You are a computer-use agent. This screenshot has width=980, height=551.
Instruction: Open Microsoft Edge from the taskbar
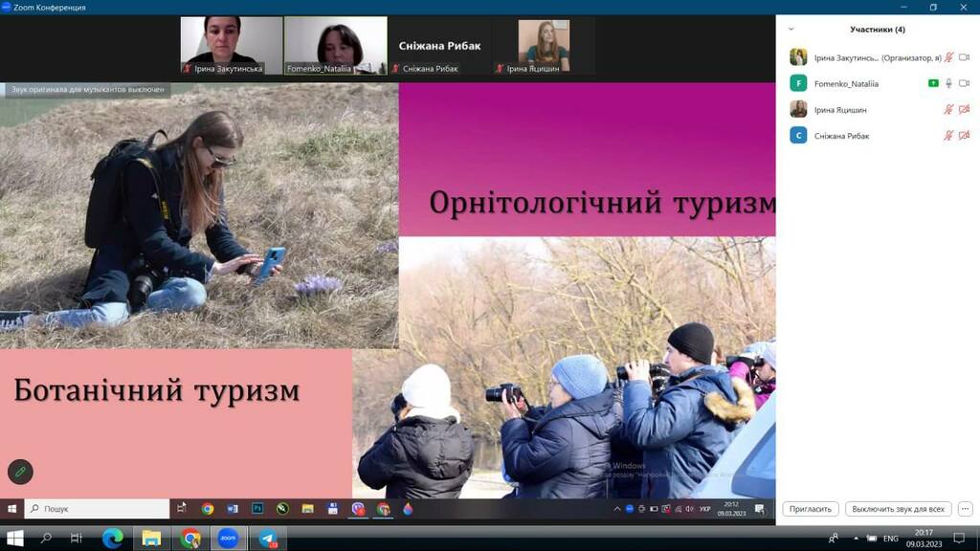pos(113,539)
